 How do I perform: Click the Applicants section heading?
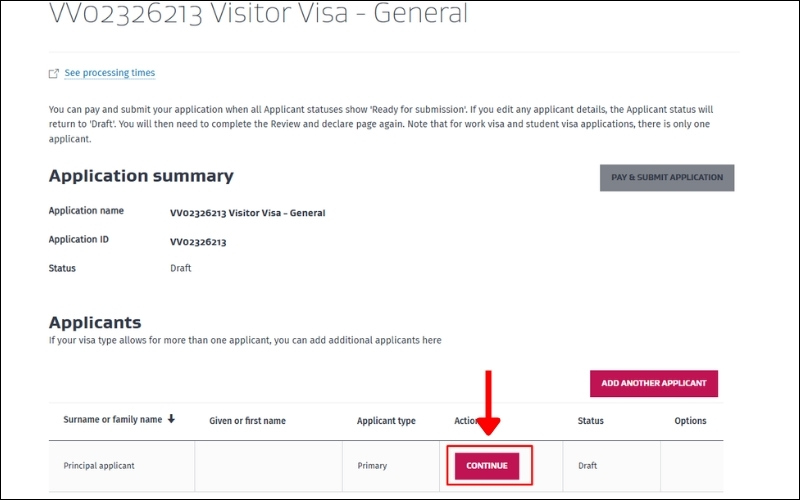(x=95, y=323)
